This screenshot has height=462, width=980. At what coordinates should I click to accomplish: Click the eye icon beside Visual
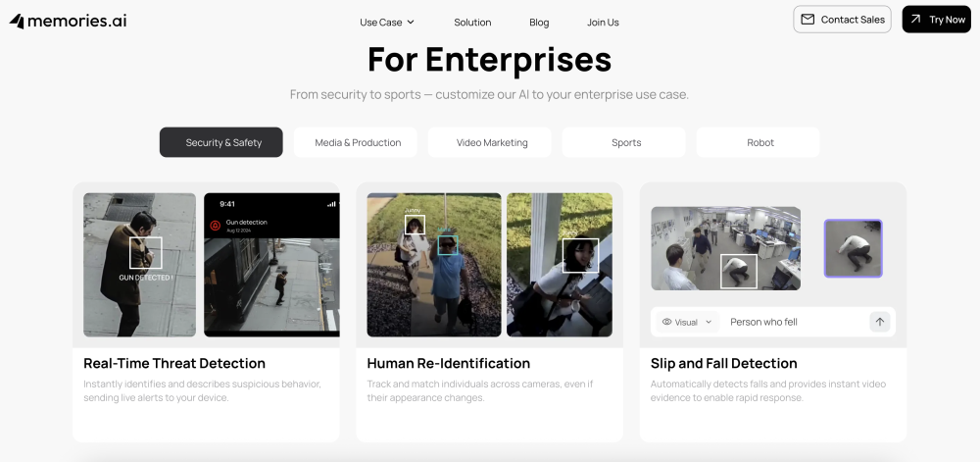[666, 322]
